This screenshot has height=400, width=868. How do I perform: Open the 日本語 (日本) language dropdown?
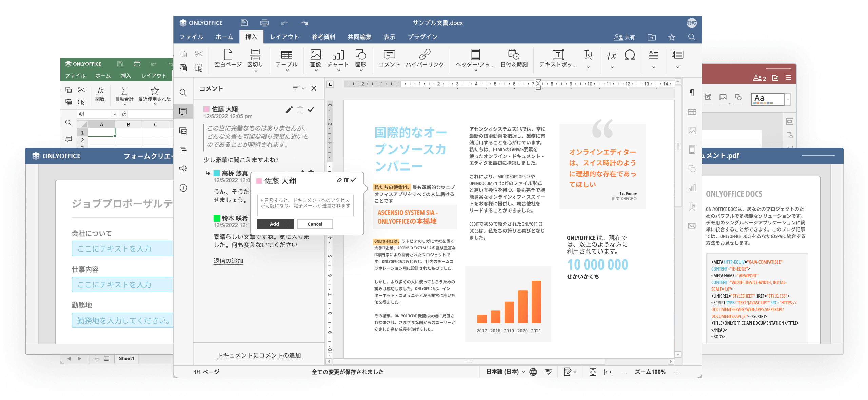(505, 372)
